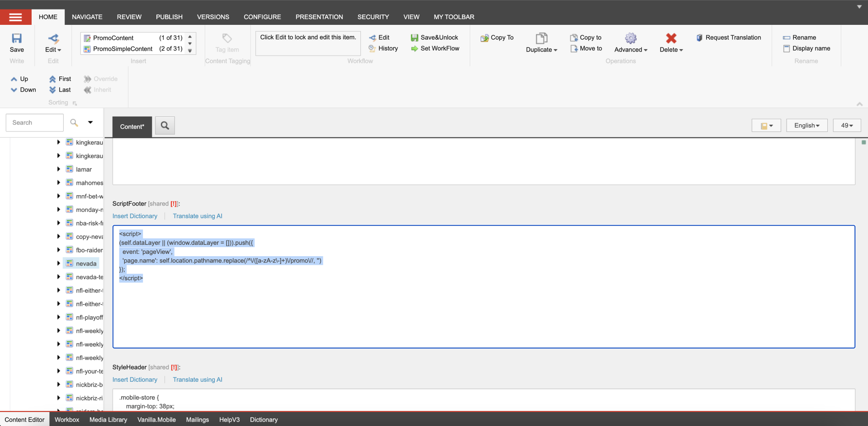Open the red hamburger main menu
Image resolution: width=868 pixels, height=426 pixels.
coord(15,17)
